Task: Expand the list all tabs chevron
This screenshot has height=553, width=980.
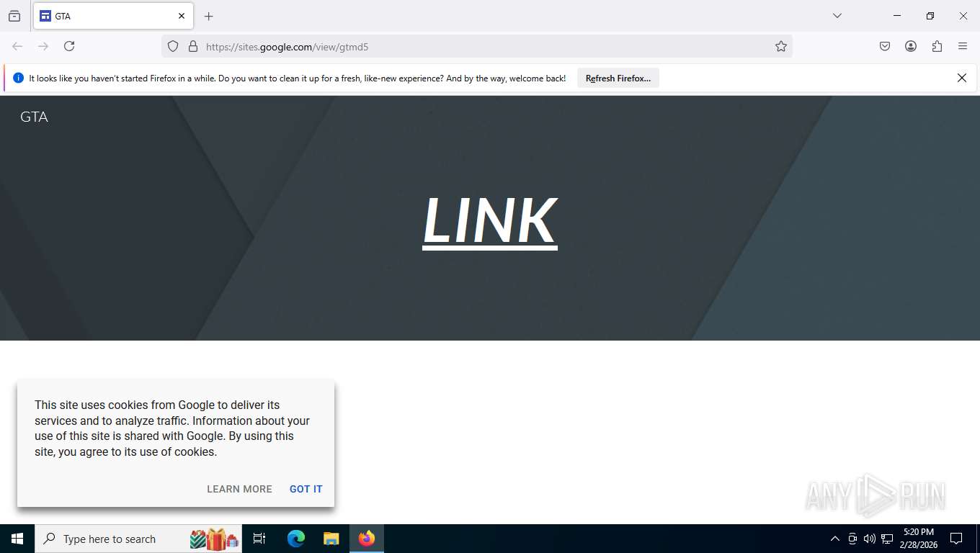Action: point(837,16)
